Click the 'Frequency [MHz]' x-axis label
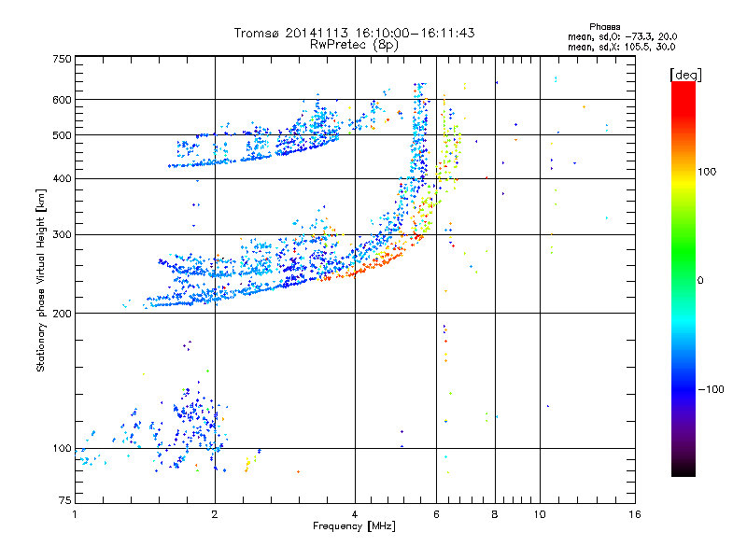The height and width of the screenshot is (560, 747). (x=354, y=526)
